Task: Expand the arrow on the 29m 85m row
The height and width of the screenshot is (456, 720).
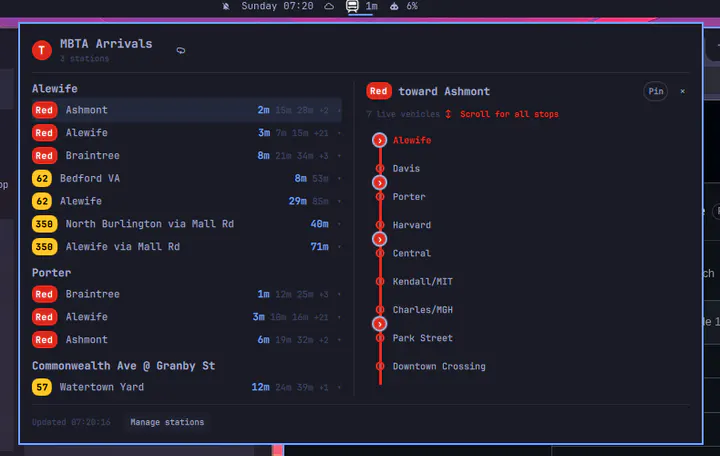Action: (x=339, y=202)
